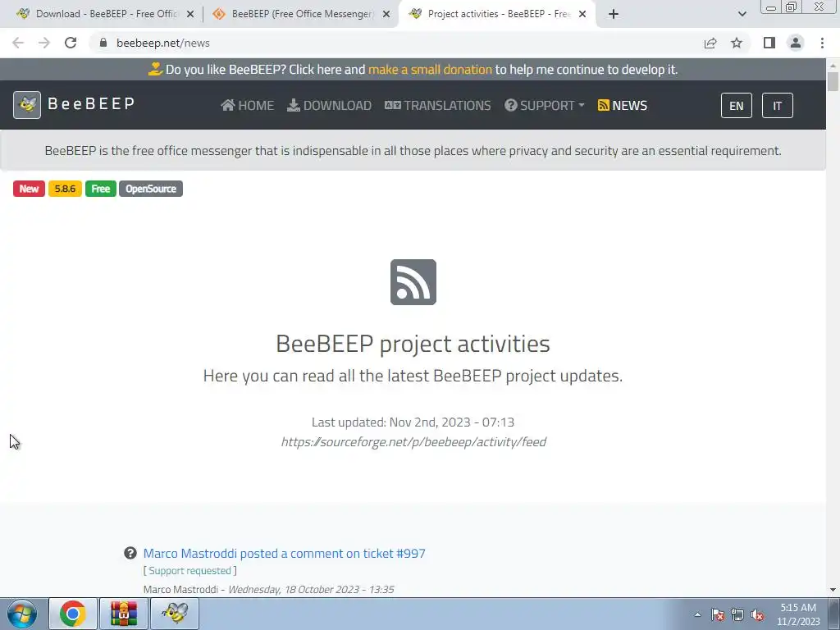Image resolution: width=840 pixels, height=630 pixels.
Task: Open the tab search dropdown arrow
Action: [742, 14]
